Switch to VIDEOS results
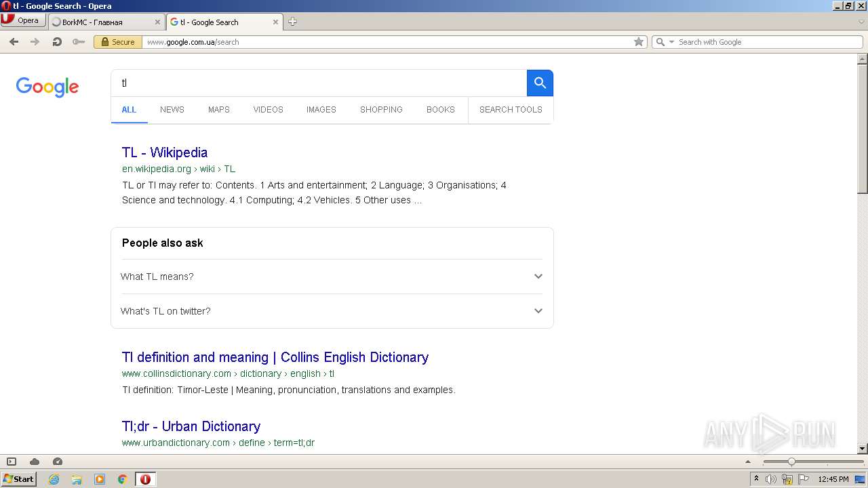The height and width of the screenshot is (488, 868). 269,109
